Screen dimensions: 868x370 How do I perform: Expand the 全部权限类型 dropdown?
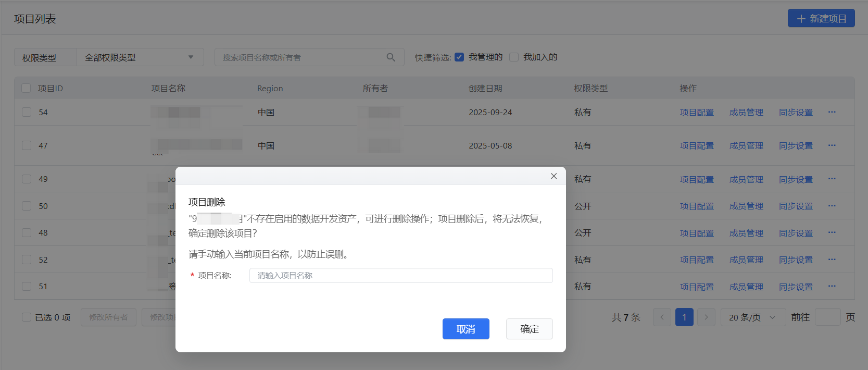[140, 57]
